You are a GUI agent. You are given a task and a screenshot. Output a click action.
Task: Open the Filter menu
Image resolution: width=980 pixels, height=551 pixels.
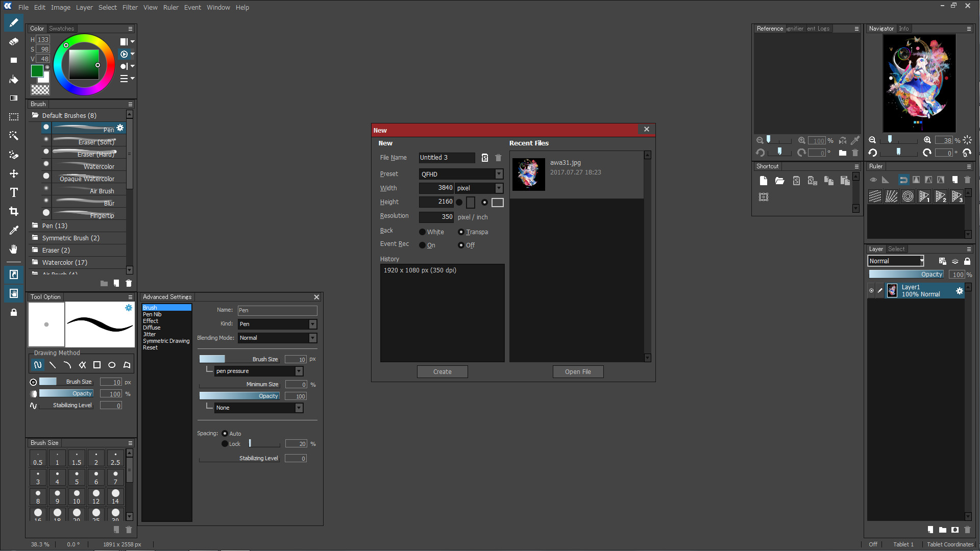[x=130, y=7]
